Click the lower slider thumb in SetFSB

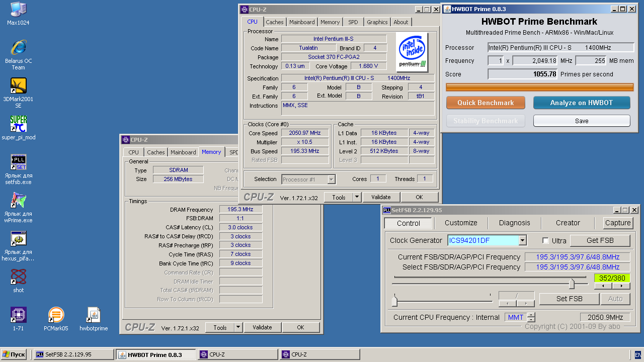(x=394, y=301)
